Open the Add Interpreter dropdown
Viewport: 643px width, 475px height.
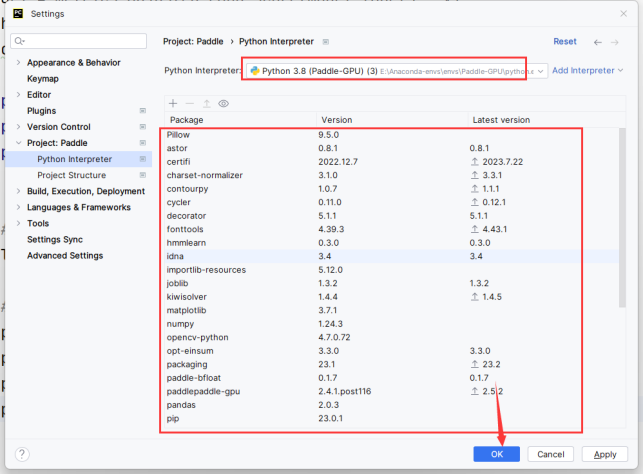point(587,71)
